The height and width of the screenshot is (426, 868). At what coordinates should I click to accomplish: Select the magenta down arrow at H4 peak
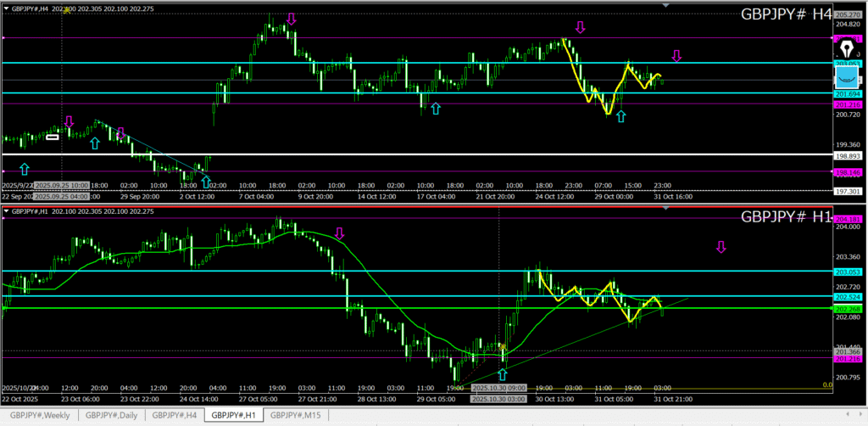point(292,19)
